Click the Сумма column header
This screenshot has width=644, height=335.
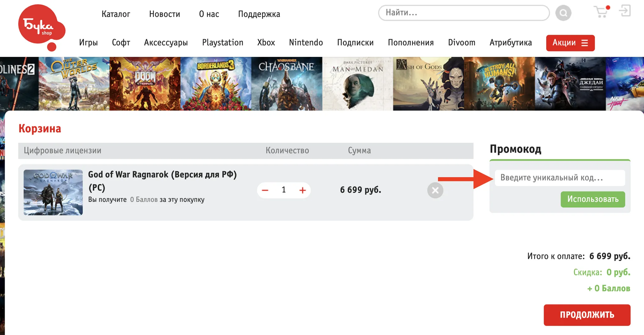[x=359, y=151]
